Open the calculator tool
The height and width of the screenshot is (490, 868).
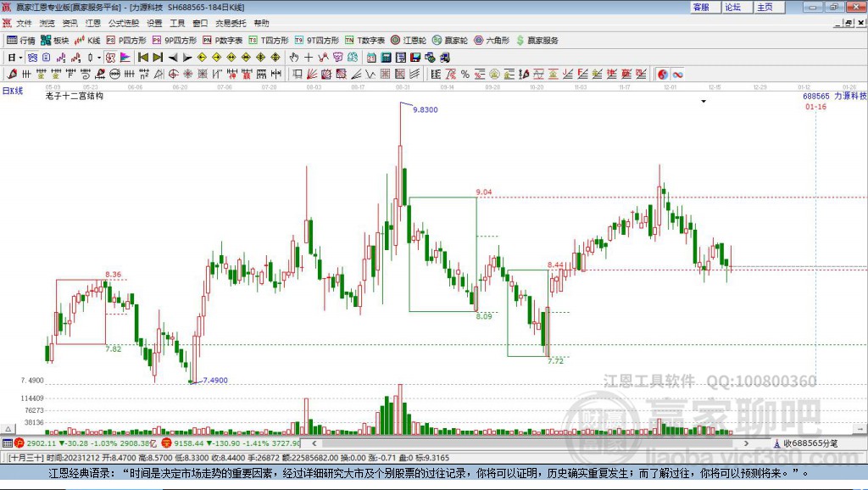point(387,58)
